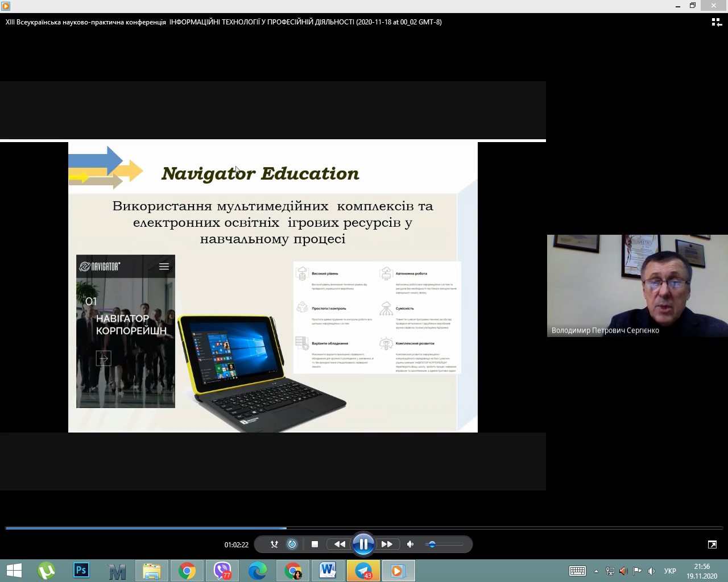This screenshot has width=728, height=582.
Task: Restore down the Media Player window
Action: 692,6
